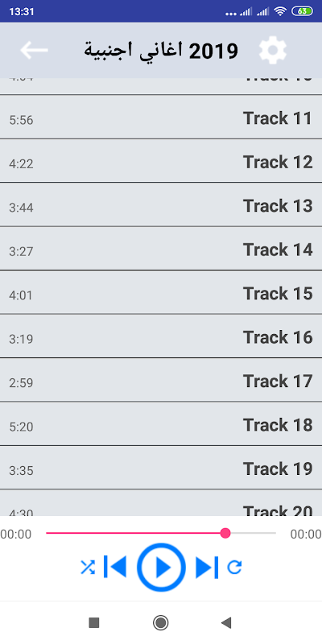Screen dimensions: 322x644
Task: Choose Track 15 lasting 4:01
Action: click(161, 292)
